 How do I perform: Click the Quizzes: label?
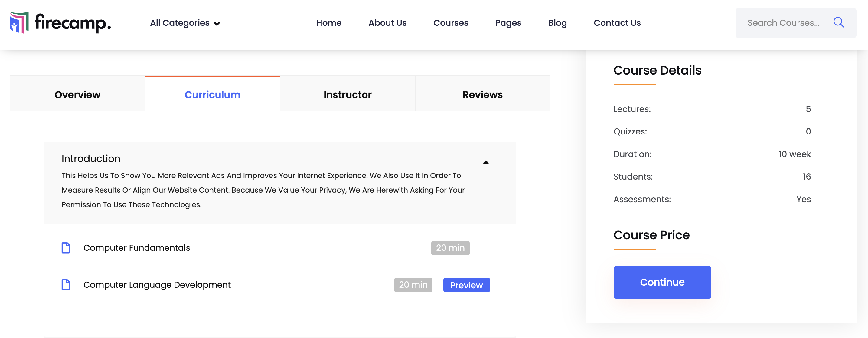(630, 131)
